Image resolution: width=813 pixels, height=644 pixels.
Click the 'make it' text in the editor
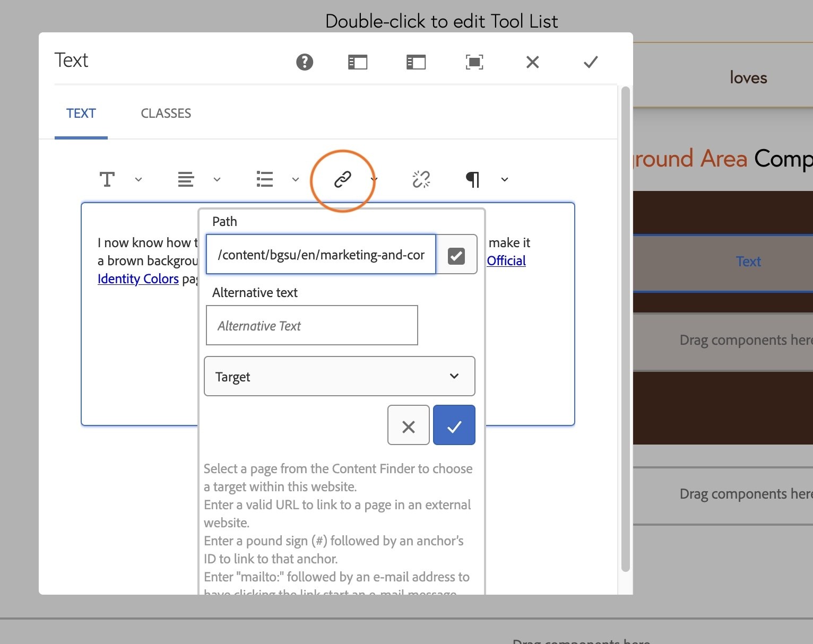click(x=509, y=243)
